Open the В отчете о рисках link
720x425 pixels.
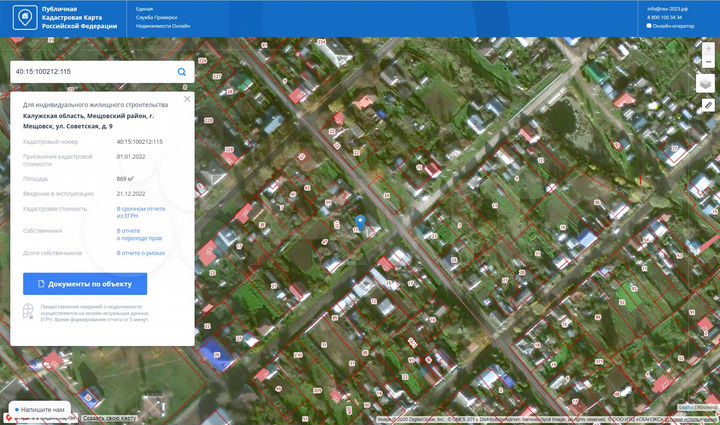click(141, 253)
